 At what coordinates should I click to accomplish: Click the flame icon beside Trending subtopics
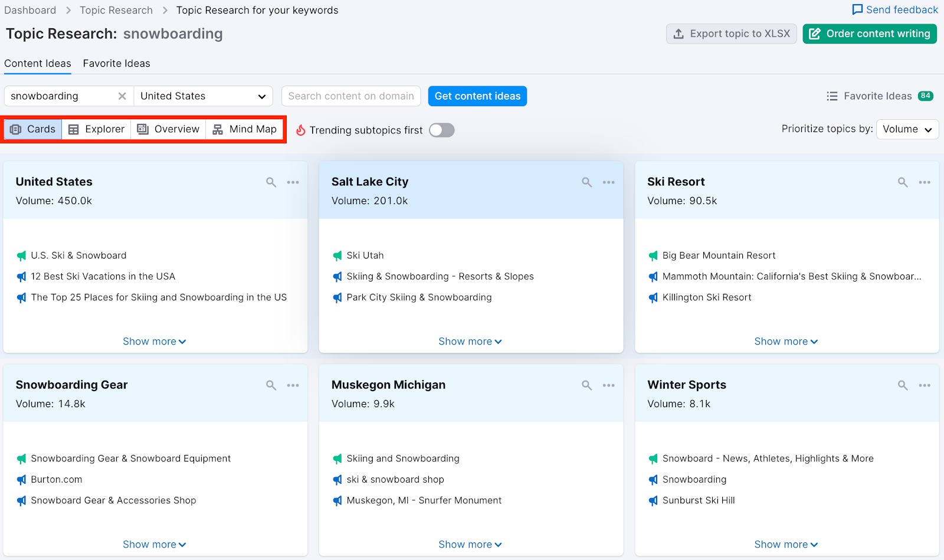(x=300, y=130)
